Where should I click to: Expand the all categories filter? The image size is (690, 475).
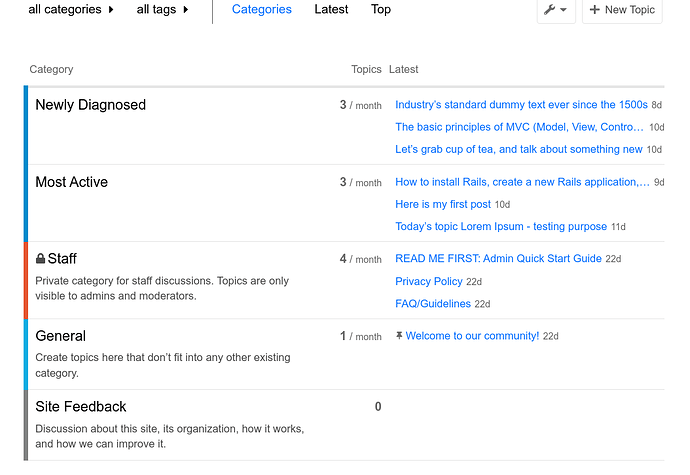[x=71, y=9]
